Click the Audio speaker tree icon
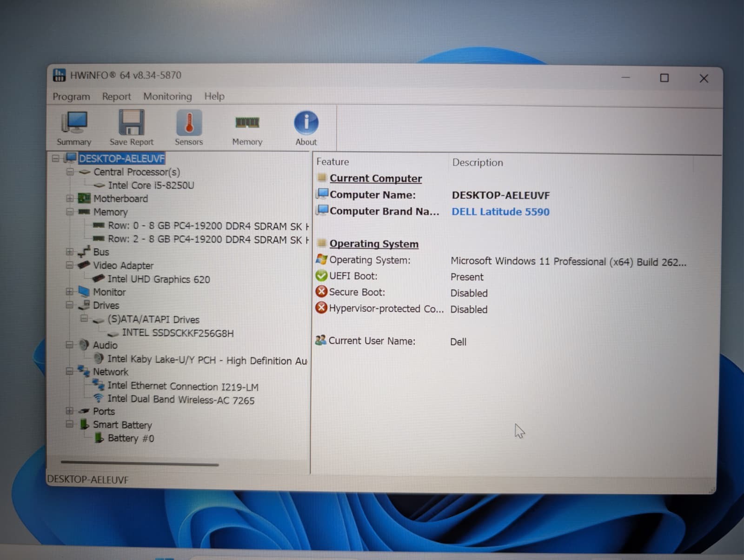The width and height of the screenshot is (744, 560). (x=84, y=345)
